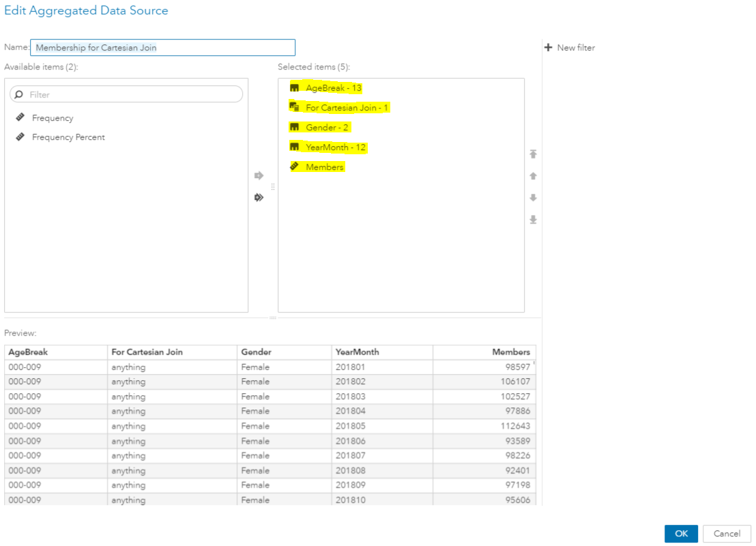This screenshot has width=756, height=546.
Task: Click the OK button
Action: 680,534
